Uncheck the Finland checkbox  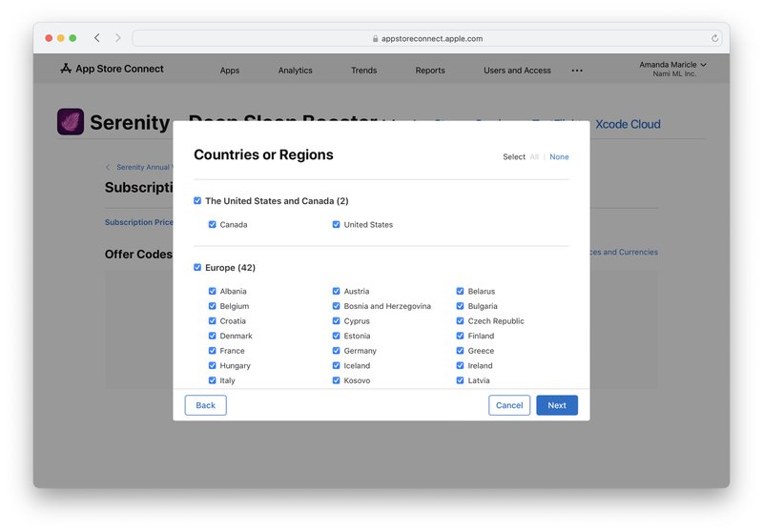tap(460, 336)
